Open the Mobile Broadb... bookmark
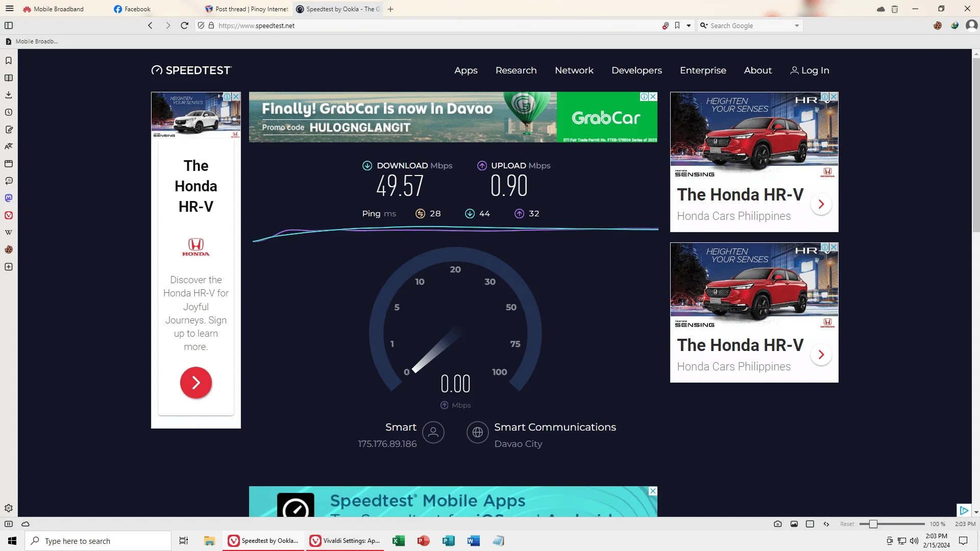Viewport: 980px width, 551px height. coord(32,41)
